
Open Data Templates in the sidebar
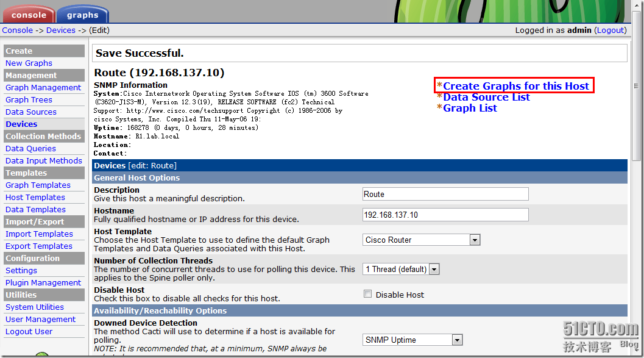pyautogui.click(x=35, y=210)
